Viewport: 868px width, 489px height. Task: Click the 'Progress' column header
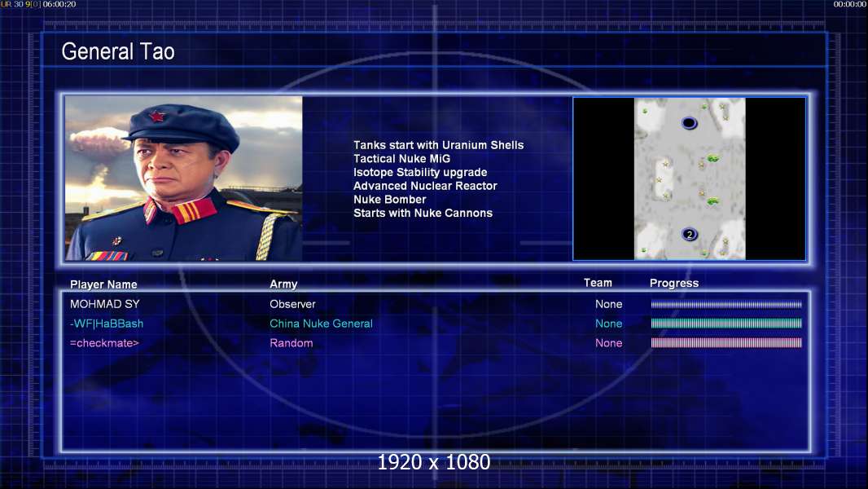674,283
